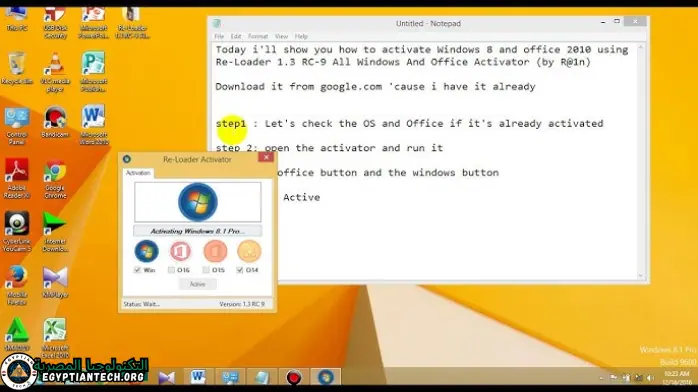Enable the O15 checkbox
This screenshot has width=698, height=392.
[206, 270]
